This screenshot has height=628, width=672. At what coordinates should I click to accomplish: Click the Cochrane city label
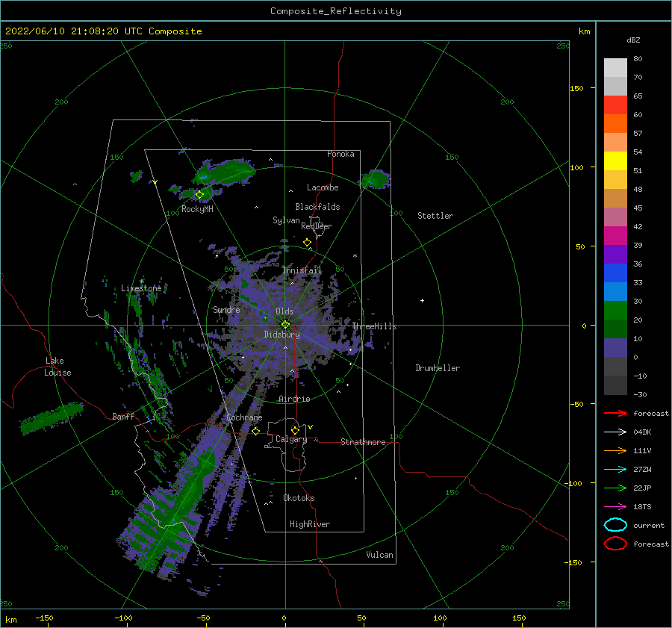(244, 417)
